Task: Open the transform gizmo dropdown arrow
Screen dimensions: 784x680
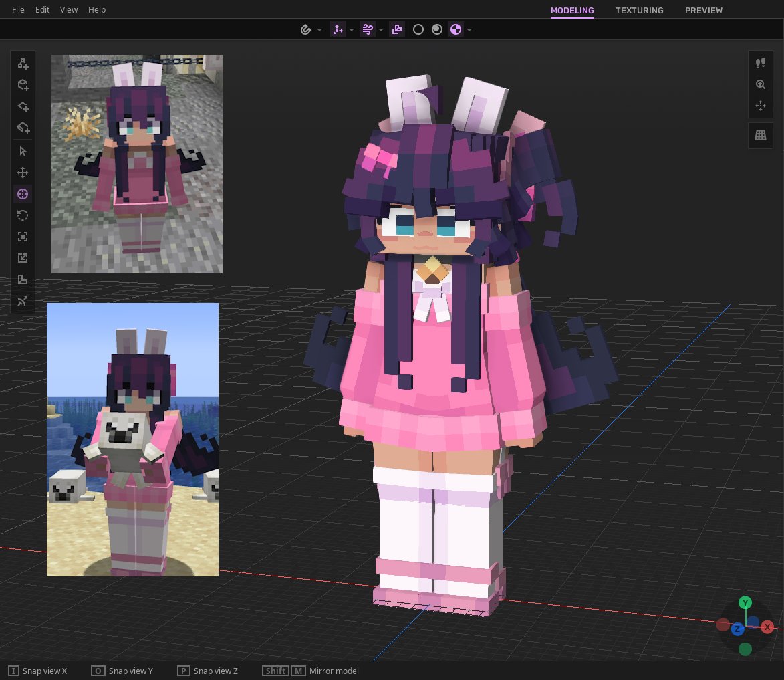Action: (x=352, y=30)
